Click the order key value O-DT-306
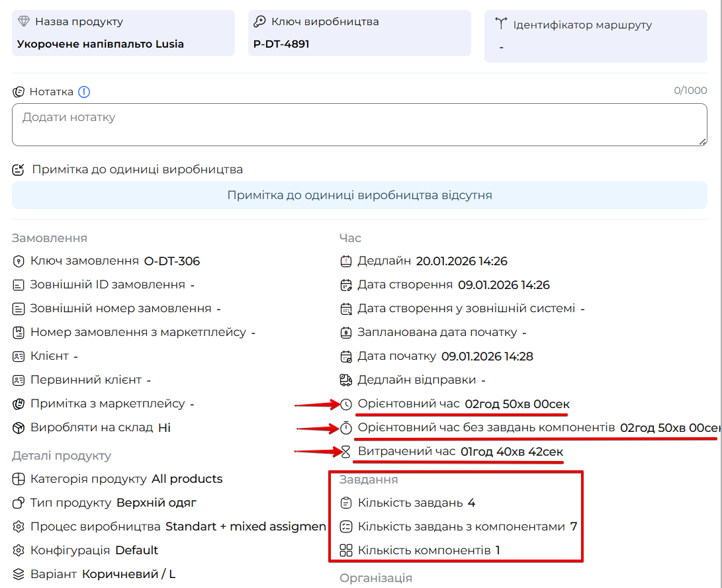The width and height of the screenshot is (722, 588). pos(171,261)
